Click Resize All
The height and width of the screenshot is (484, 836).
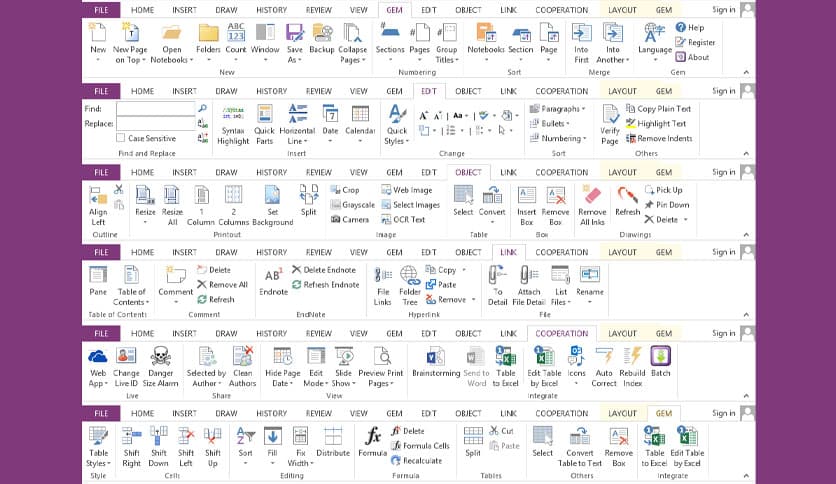pyautogui.click(x=172, y=205)
